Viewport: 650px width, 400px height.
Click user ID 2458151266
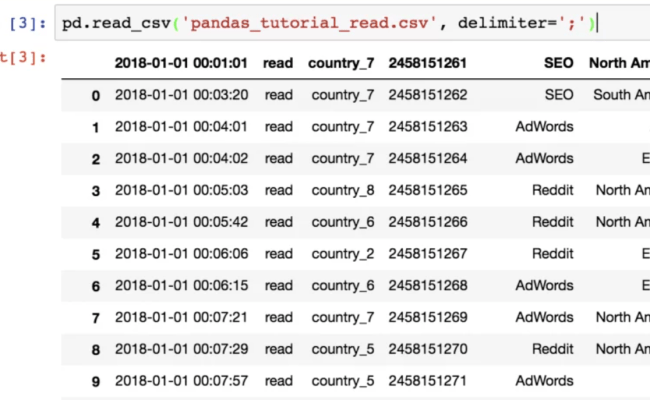pos(428,222)
